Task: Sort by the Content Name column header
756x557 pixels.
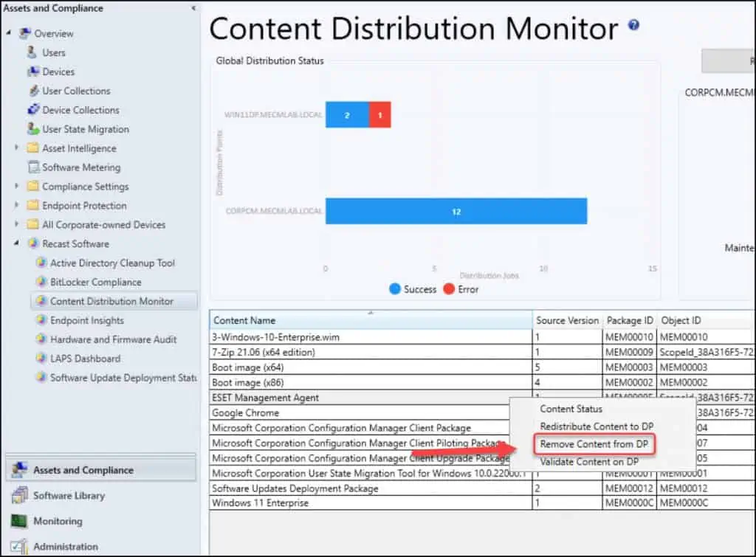Action: (x=371, y=320)
